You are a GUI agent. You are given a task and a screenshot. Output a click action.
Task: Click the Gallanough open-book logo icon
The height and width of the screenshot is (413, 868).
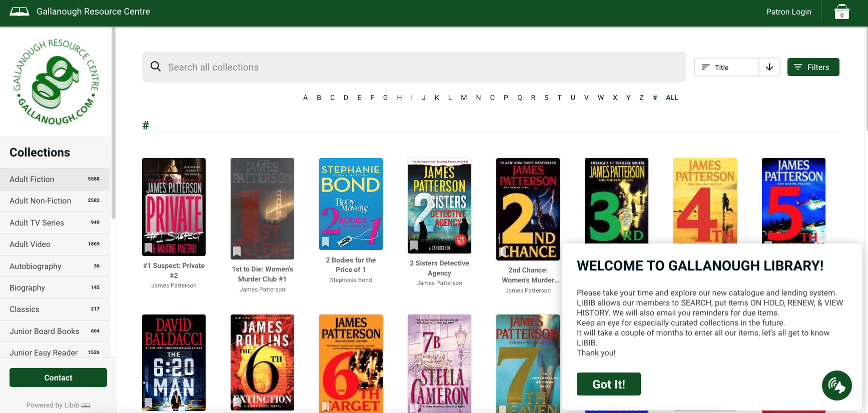coord(20,11)
